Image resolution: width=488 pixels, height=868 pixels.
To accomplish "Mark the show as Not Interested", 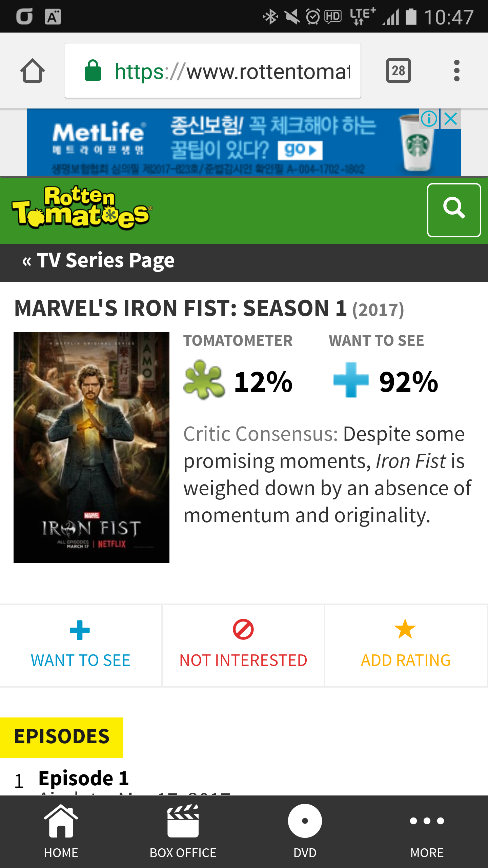I will tap(243, 645).
